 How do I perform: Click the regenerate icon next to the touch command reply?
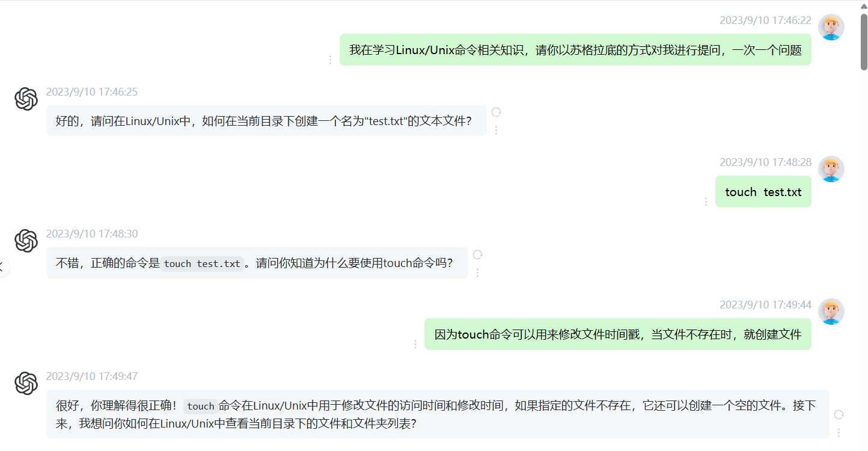477,255
